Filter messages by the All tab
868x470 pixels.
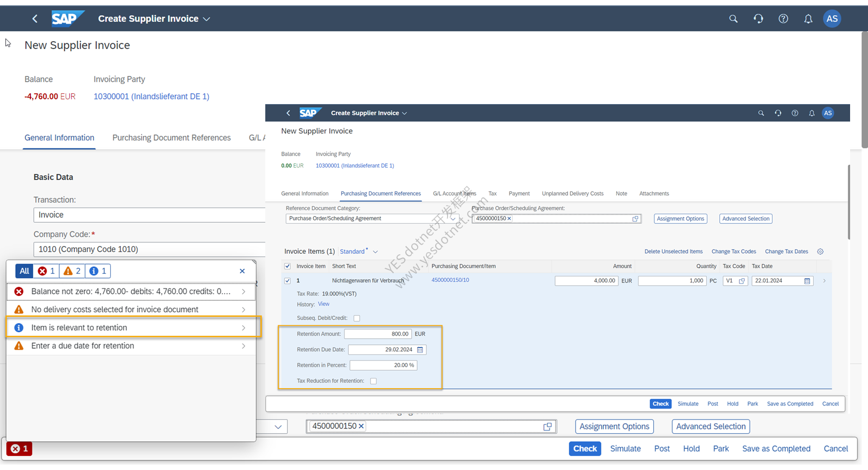(24, 271)
